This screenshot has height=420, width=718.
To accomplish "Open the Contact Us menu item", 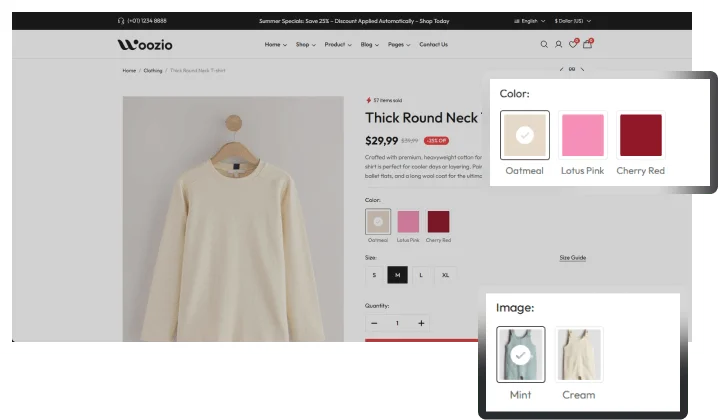I will (x=433, y=44).
